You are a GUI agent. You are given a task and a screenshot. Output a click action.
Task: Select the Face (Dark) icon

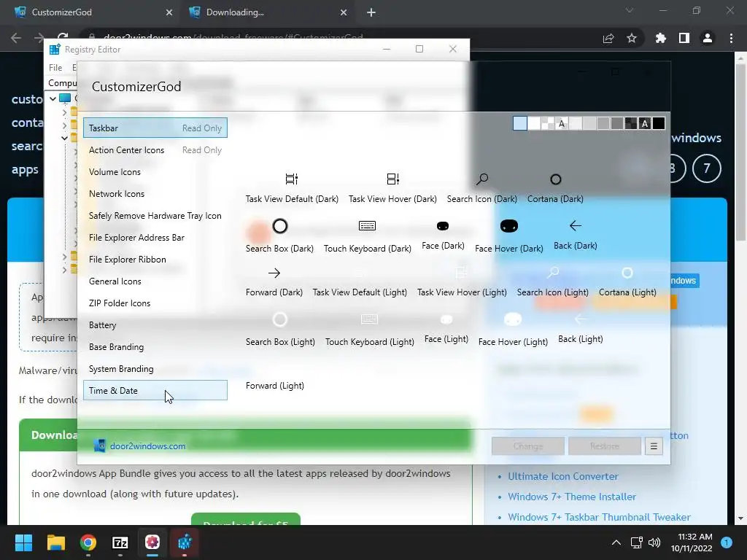point(443,226)
